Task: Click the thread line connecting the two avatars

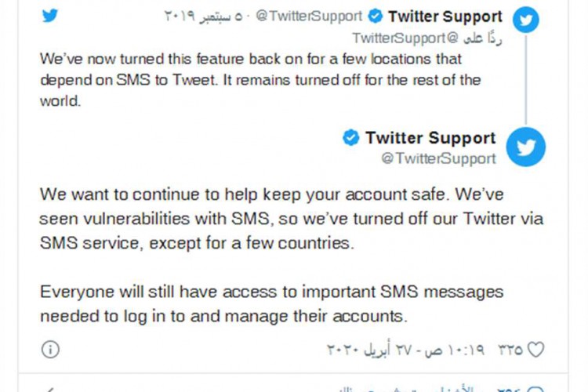Action: [525, 81]
